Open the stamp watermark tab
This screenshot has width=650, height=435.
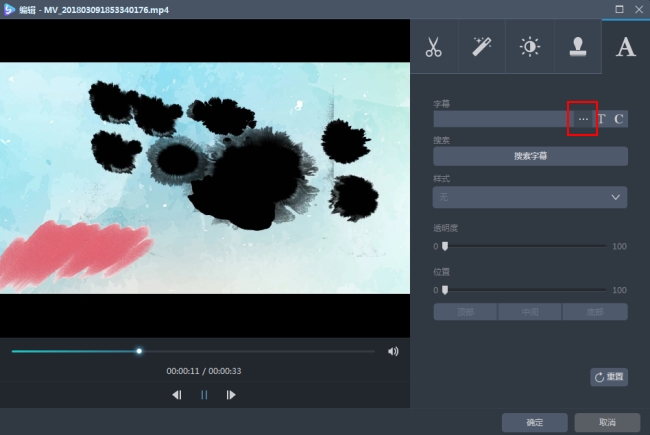[x=577, y=47]
